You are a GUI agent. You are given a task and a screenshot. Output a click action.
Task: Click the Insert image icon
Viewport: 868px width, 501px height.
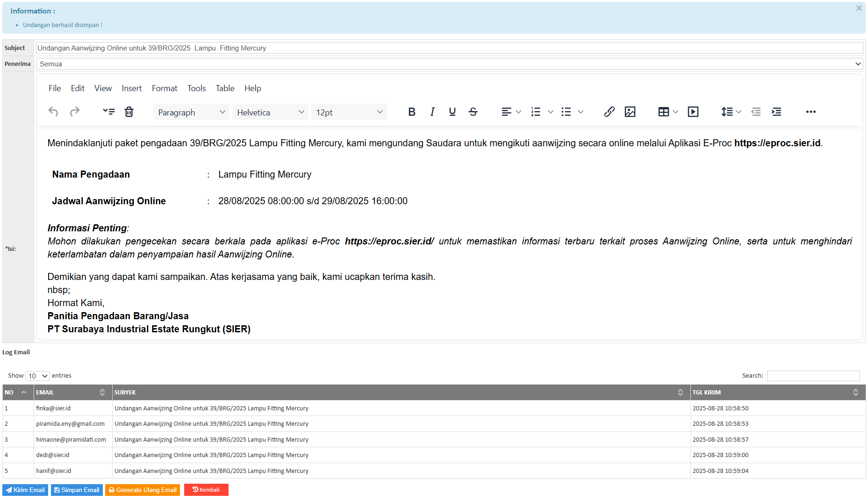click(630, 112)
